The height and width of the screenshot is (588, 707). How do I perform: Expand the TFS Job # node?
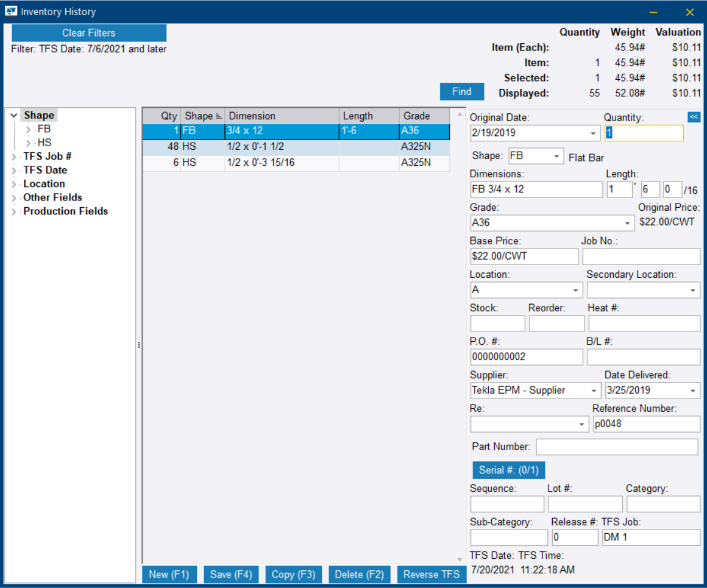[14, 157]
